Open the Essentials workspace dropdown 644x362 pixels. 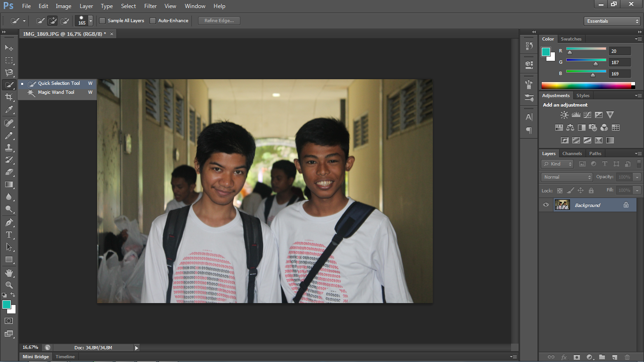coord(611,21)
